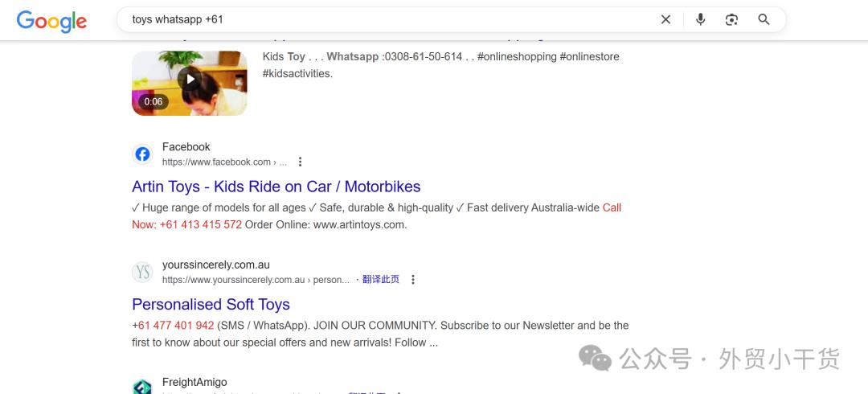The image size is (868, 394).
Task: Click 翻译此页 translate this page link
Action: [381, 280]
